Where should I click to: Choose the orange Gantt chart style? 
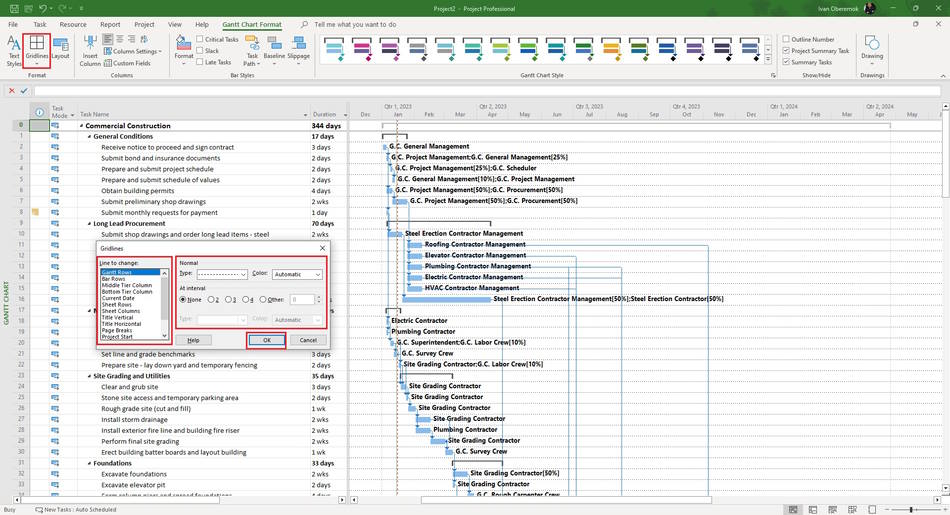[x=611, y=50]
